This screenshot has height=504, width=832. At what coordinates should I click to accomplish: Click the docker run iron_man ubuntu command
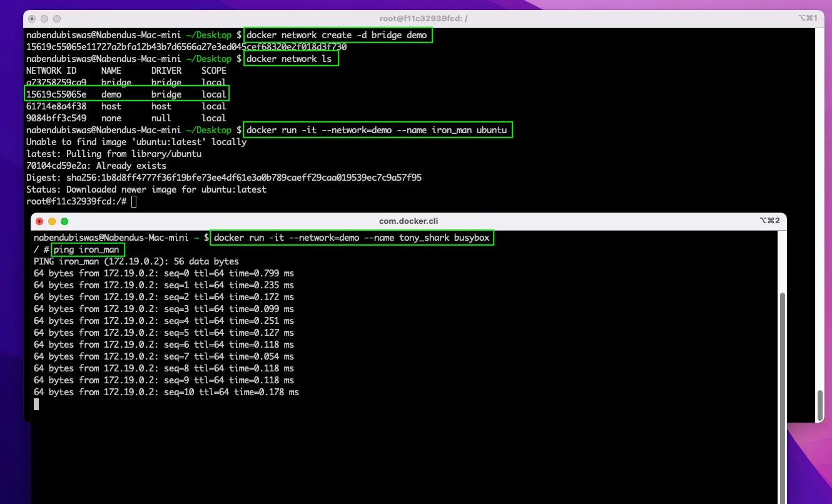point(378,130)
